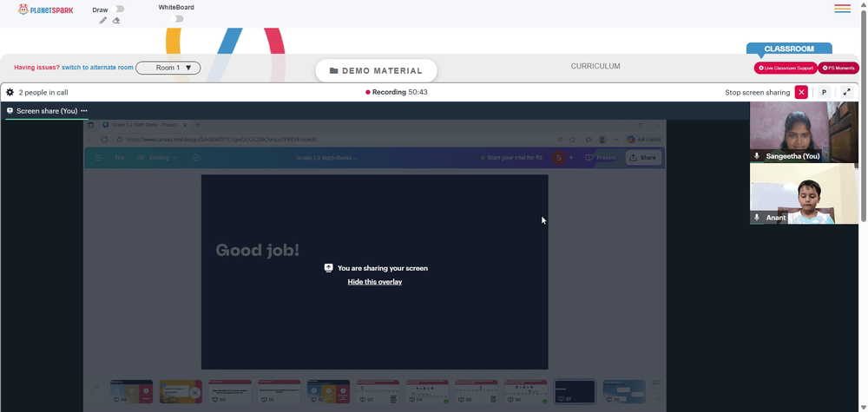Screen dimensions: 868x412
Task: Click the read aloud icon in address bar
Action: 560,140
